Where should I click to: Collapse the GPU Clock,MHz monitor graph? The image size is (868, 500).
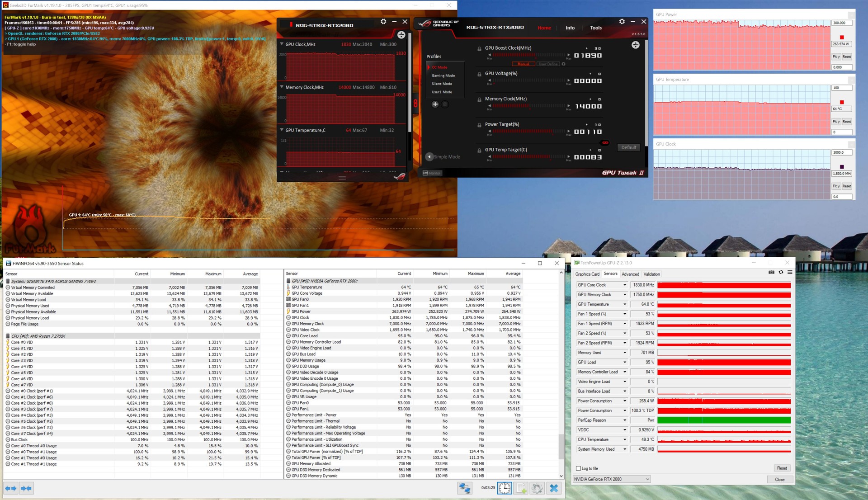pyautogui.click(x=282, y=44)
